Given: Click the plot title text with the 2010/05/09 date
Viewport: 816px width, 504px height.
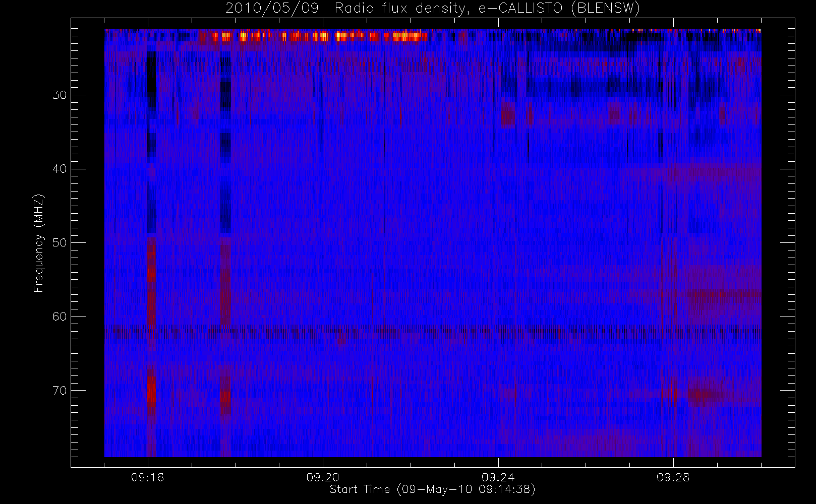Looking at the screenshot, I should point(433,8).
